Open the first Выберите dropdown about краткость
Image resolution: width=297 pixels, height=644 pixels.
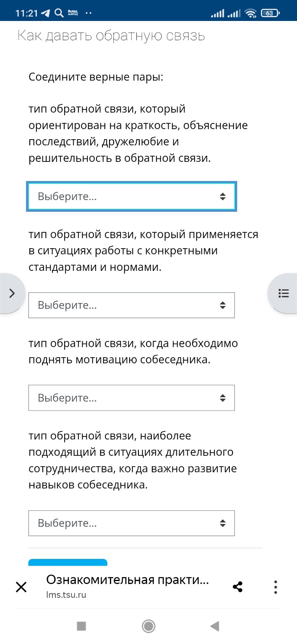pyautogui.click(x=132, y=196)
